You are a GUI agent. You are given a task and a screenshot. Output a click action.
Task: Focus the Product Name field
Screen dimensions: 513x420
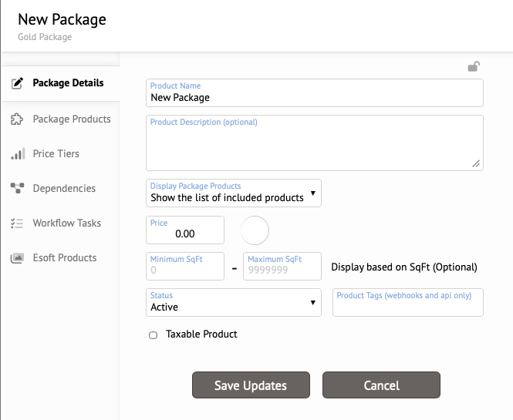pos(315,92)
